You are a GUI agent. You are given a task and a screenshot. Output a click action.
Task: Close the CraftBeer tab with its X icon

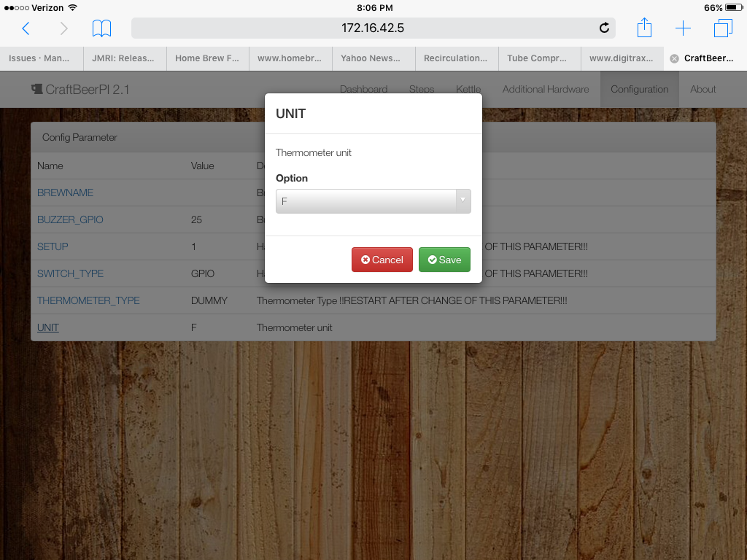pyautogui.click(x=674, y=58)
